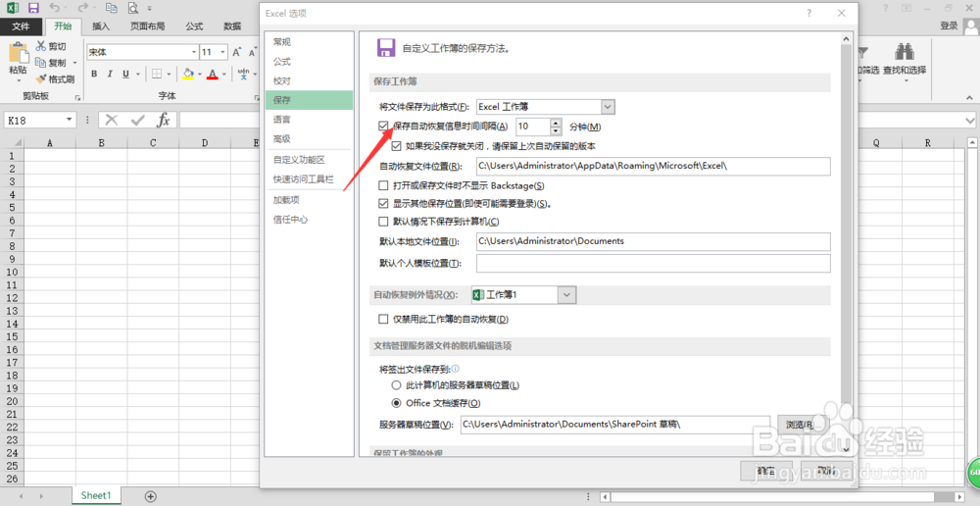Select Office 文档缓存 radio button
This screenshot has width=980, height=506.
click(396, 403)
